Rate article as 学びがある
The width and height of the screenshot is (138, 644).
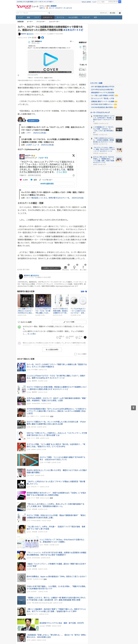pyautogui.click(x=66, y=268)
